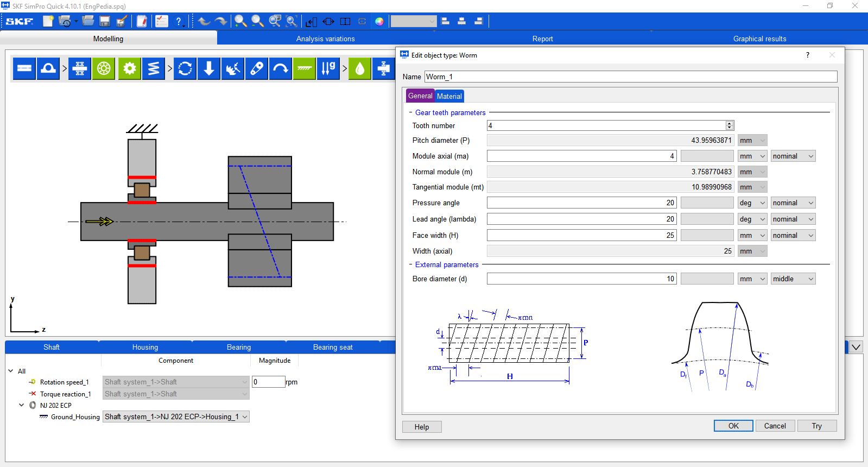Click the Save As disk-with-pencil icon
Viewport: 868px width, 467px height.
122,21
